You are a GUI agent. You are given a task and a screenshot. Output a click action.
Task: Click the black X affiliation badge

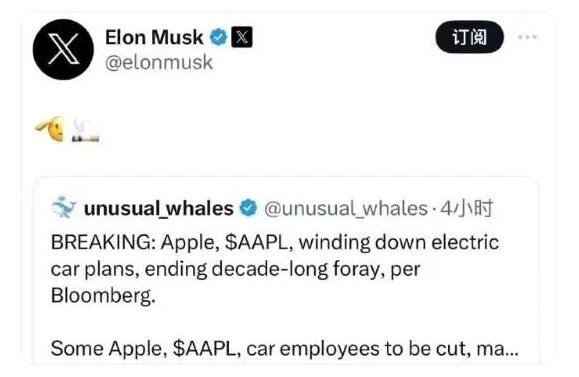pos(242,37)
